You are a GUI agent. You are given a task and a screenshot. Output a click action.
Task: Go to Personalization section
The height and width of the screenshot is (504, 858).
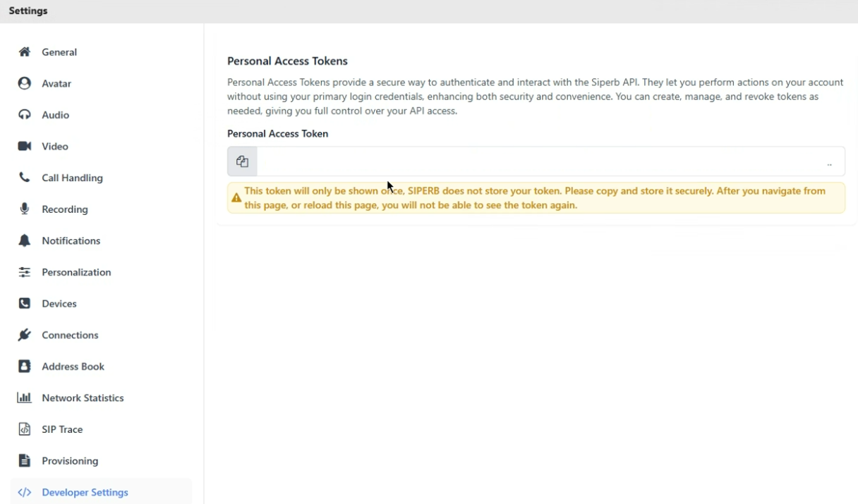(x=101, y=272)
